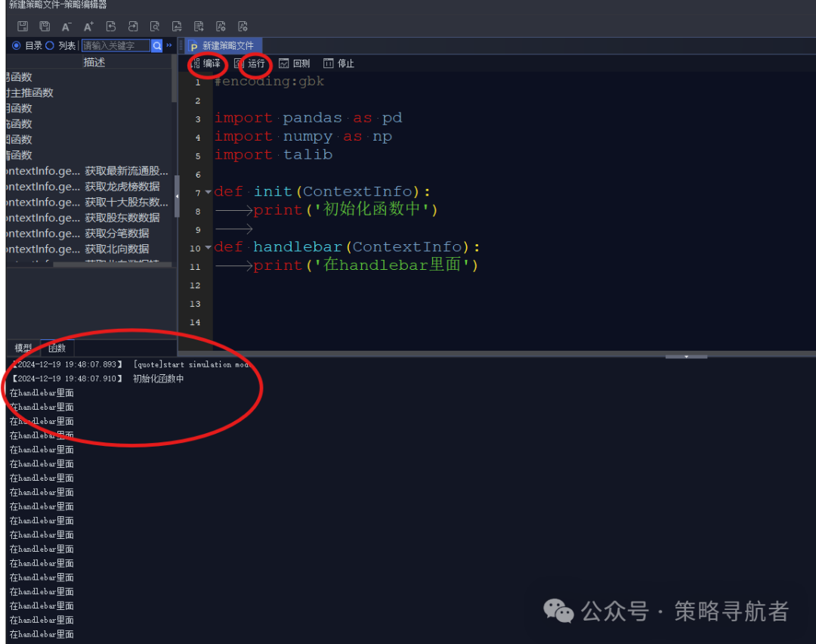Switch to the 函数 tab
The image size is (816, 644).
(x=57, y=348)
